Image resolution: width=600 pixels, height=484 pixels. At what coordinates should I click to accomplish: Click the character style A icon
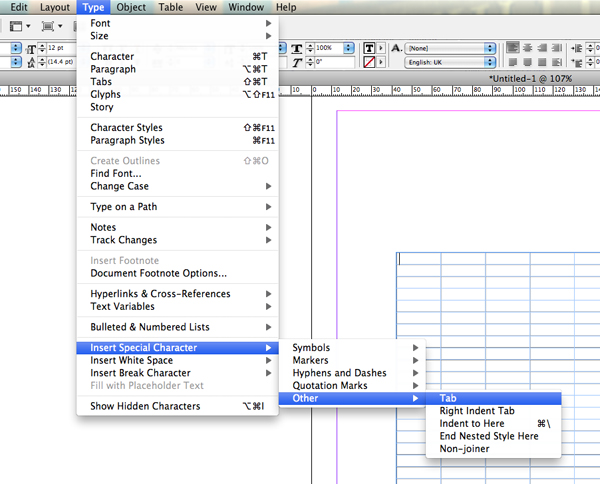[x=396, y=48]
